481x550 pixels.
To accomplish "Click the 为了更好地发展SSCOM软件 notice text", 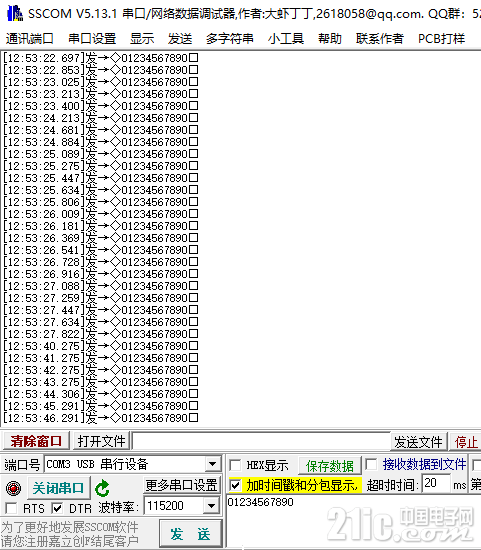I will pos(69,527).
